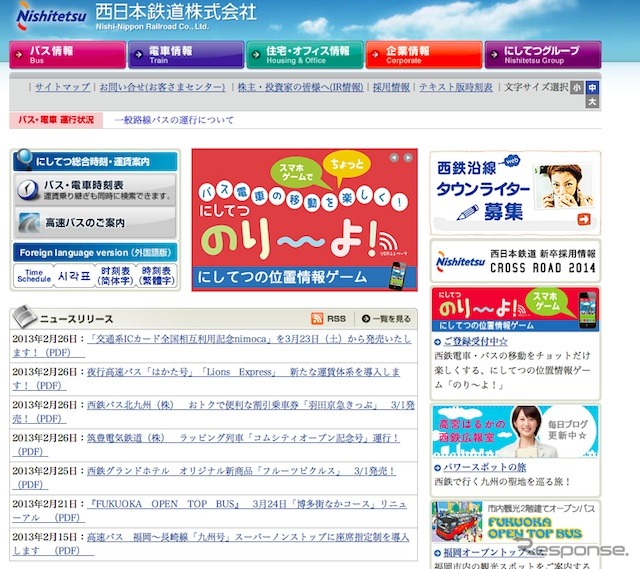
Task: Click the magnifier icon on にしてつ総合時刻 header
Action: point(24,159)
